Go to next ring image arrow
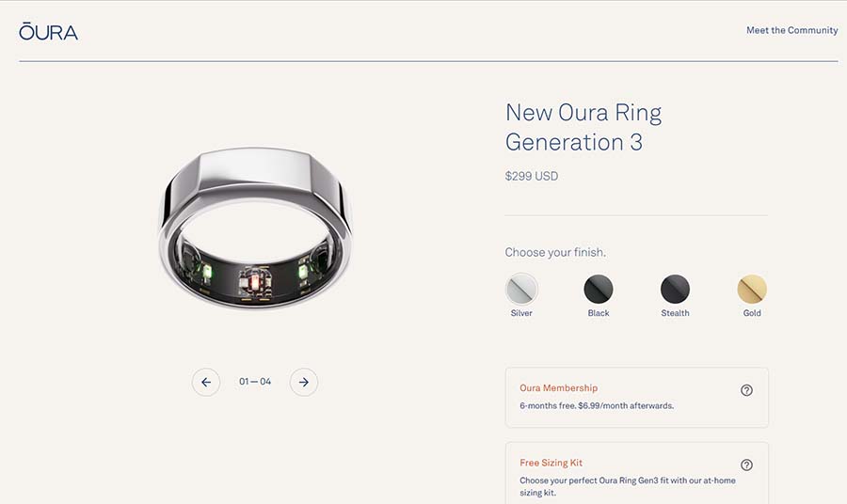This screenshot has height=504, width=847. click(x=304, y=382)
